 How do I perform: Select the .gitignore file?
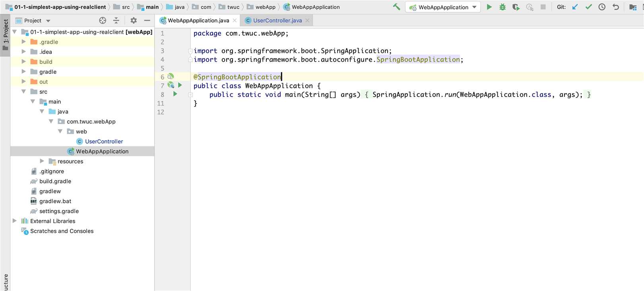pos(52,171)
